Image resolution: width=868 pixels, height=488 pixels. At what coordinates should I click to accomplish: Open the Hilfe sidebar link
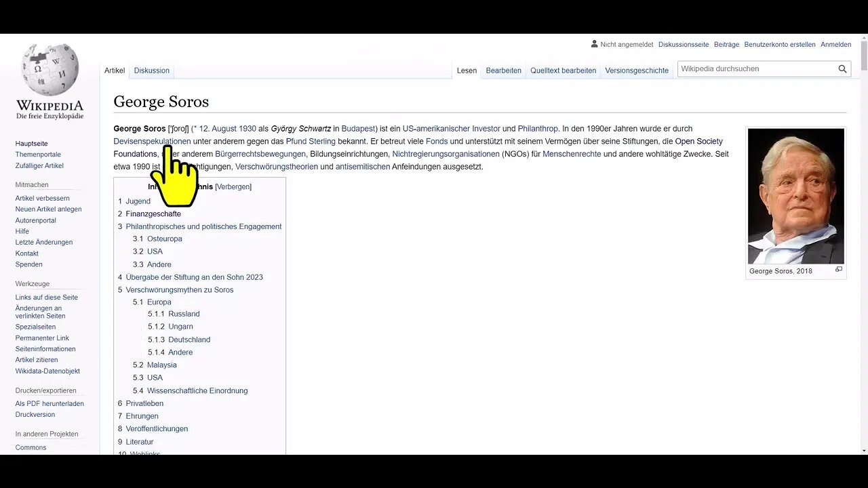[x=22, y=231]
